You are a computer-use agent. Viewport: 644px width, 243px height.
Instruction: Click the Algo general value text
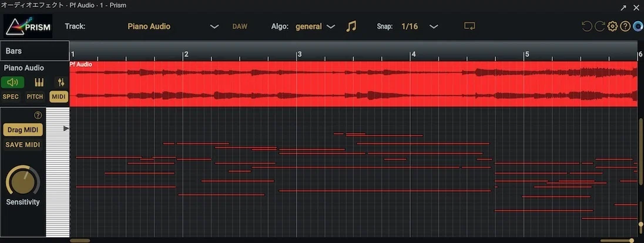point(308,26)
